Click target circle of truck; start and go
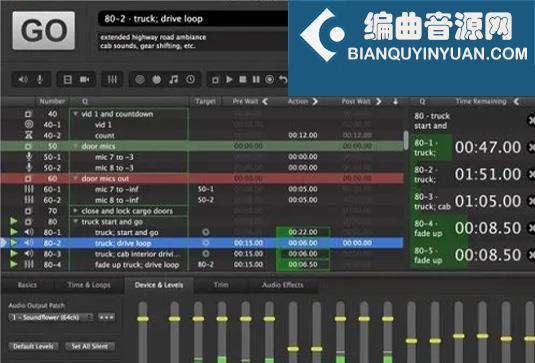Viewport: 535px width, 363px height. 205,232
